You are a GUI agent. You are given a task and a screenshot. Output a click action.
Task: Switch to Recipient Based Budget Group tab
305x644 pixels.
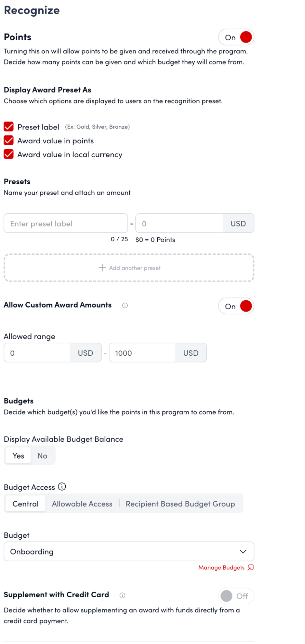[x=180, y=504]
